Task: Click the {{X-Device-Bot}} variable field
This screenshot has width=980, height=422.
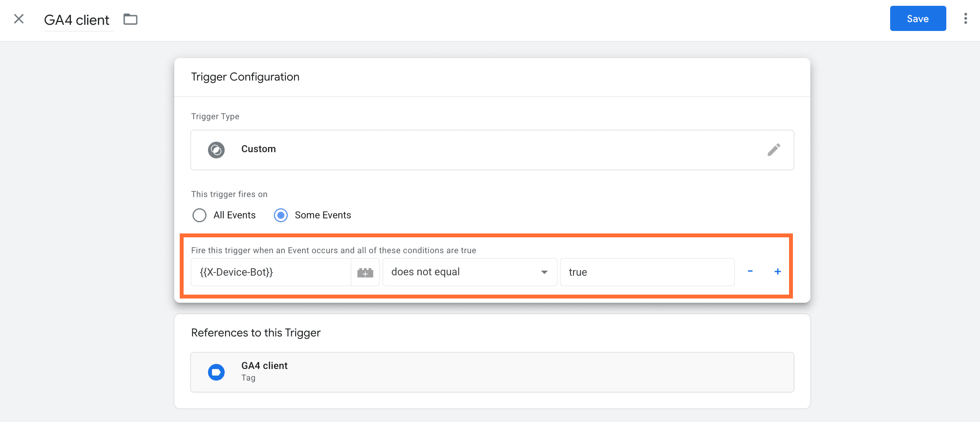Action: pyautogui.click(x=271, y=272)
